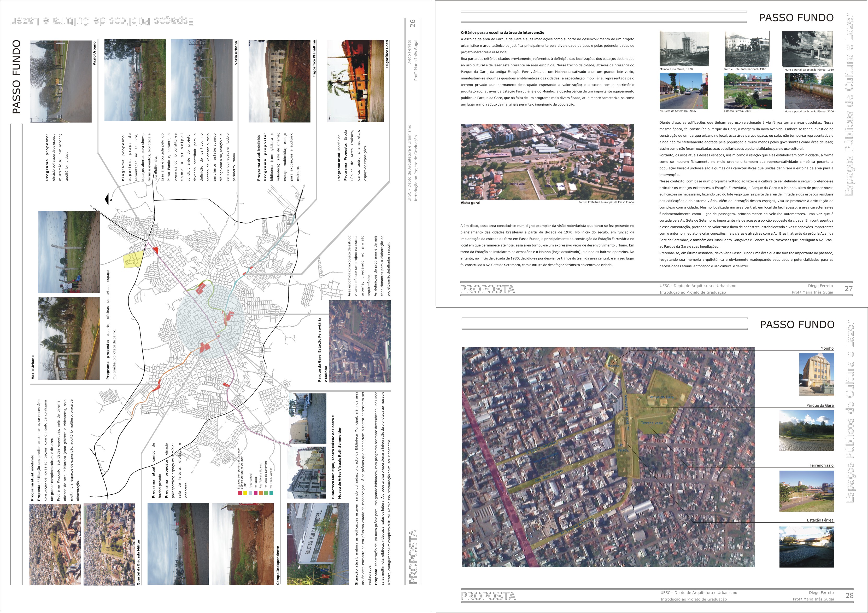The height and width of the screenshot is (613, 868).
Task: Click the 'Parque da Gare' caption above the lake photo
Action: pos(820,406)
